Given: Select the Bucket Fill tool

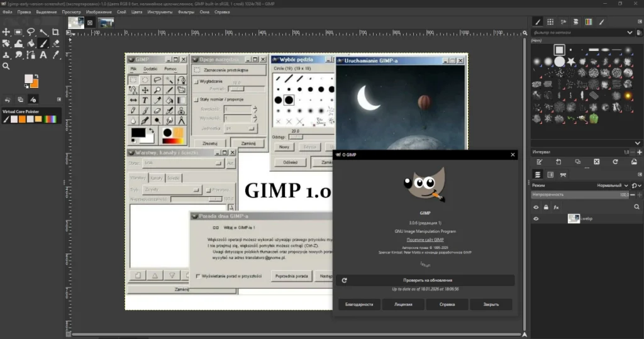Looking at the screenshot, I should pos(31,43).
